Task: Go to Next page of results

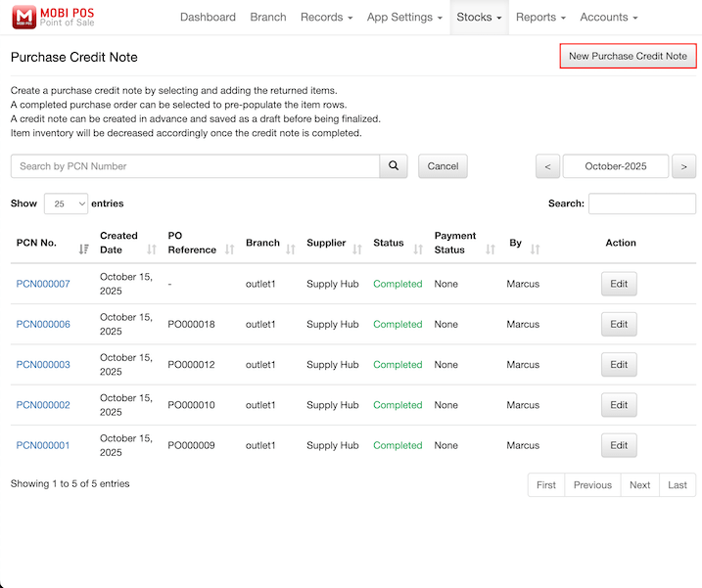Action: point(639,484)
